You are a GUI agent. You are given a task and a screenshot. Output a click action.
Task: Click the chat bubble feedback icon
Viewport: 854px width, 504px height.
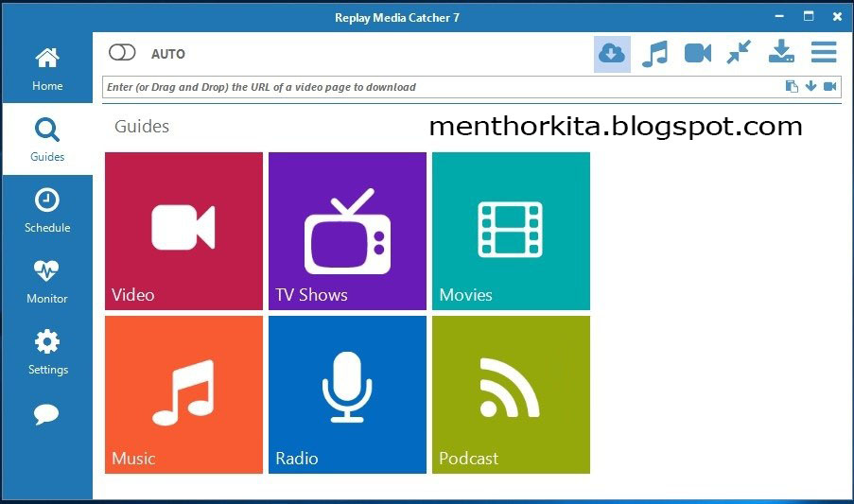point(46,414)
